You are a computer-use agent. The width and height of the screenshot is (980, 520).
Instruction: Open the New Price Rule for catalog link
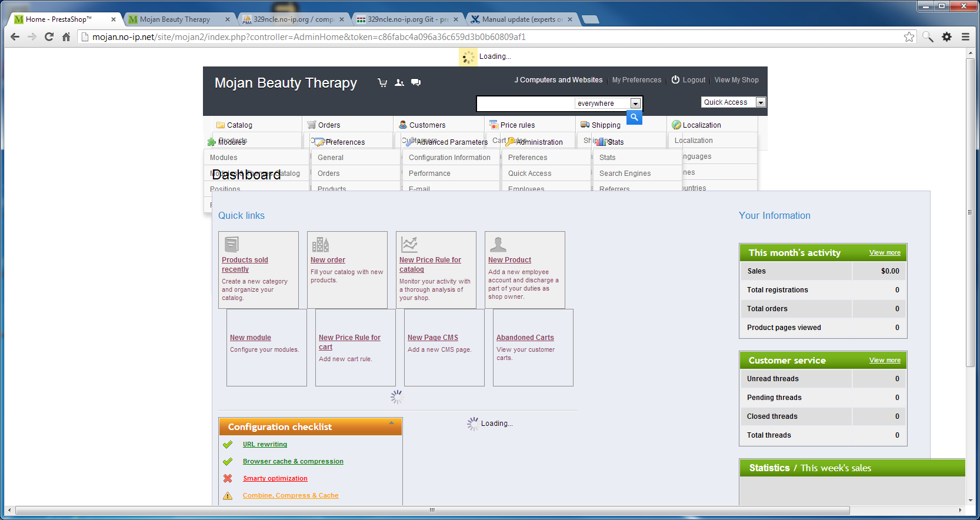pyautogui.click(x=430, y=265)
